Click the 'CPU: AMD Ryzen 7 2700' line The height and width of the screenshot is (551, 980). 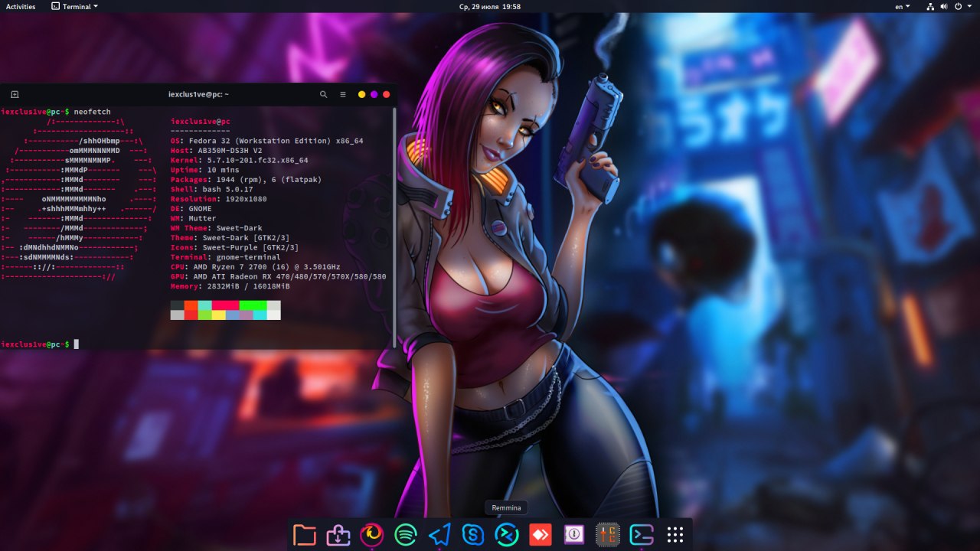255,267
